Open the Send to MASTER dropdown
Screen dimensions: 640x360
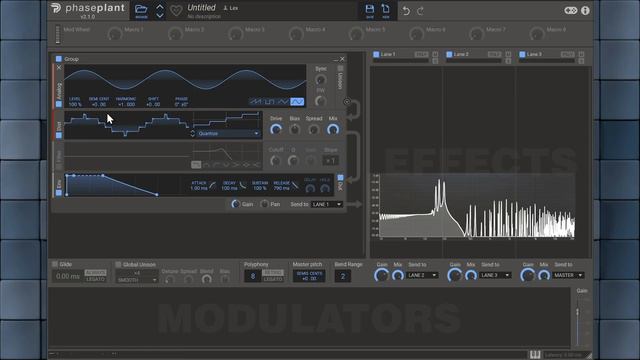[x=568, y=275]
